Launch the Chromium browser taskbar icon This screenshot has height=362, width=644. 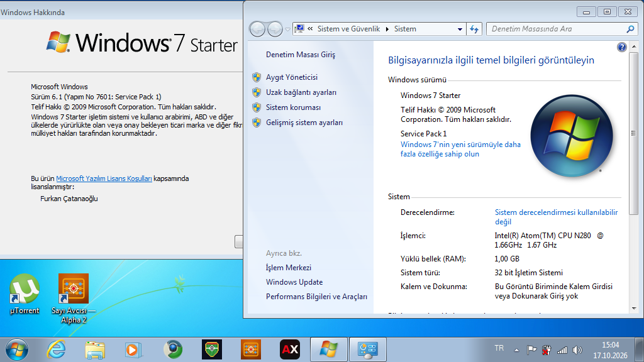click(173, 349)
